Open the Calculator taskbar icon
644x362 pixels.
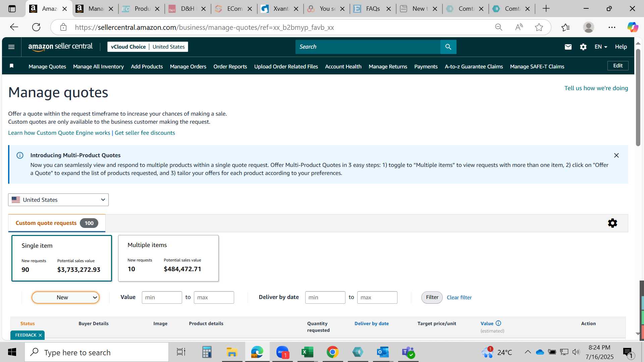(207, 352)
